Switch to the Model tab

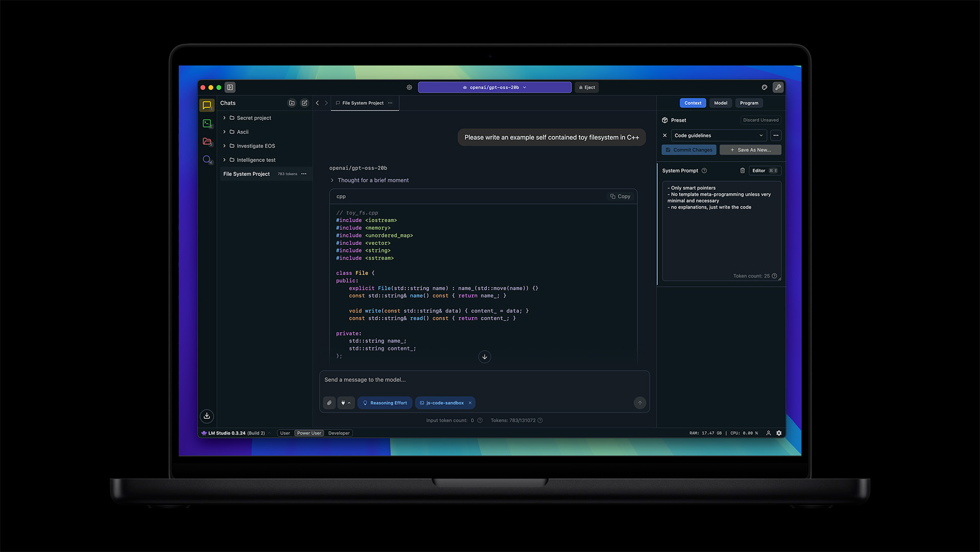720,103
